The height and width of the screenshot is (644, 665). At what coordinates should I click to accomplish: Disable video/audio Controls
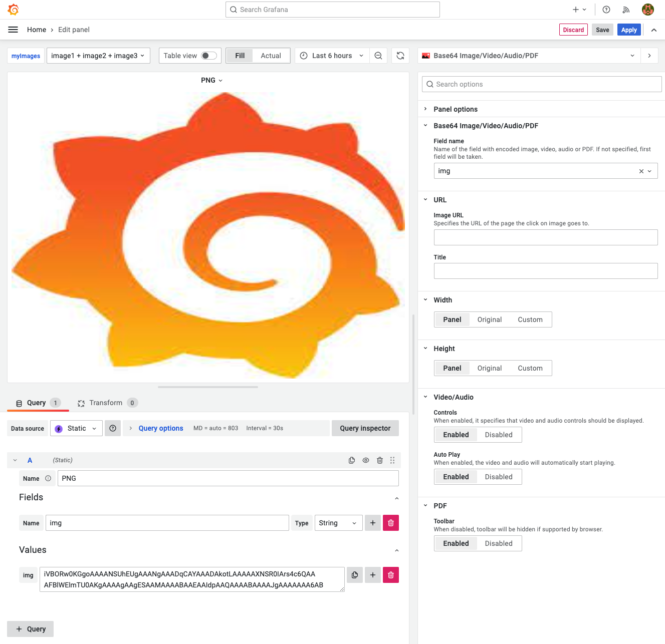pos(499,435)
